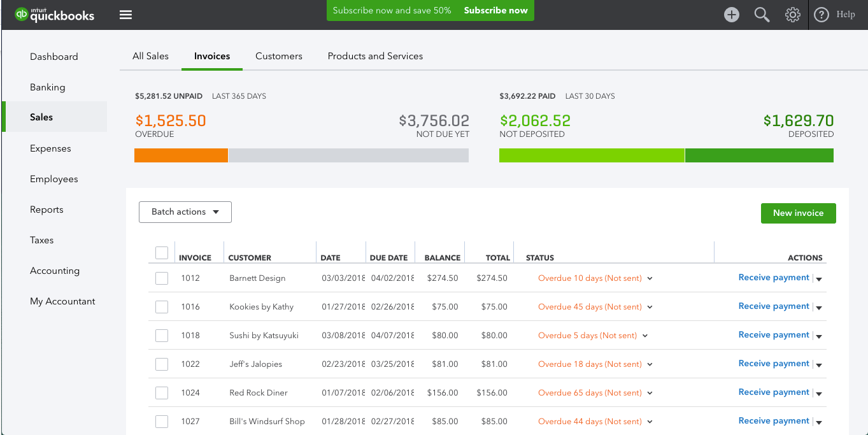Viewport: 868px width, 435px height.
Task: Click the Intuit QuickBooks logo
Action: tap(54, 14)
